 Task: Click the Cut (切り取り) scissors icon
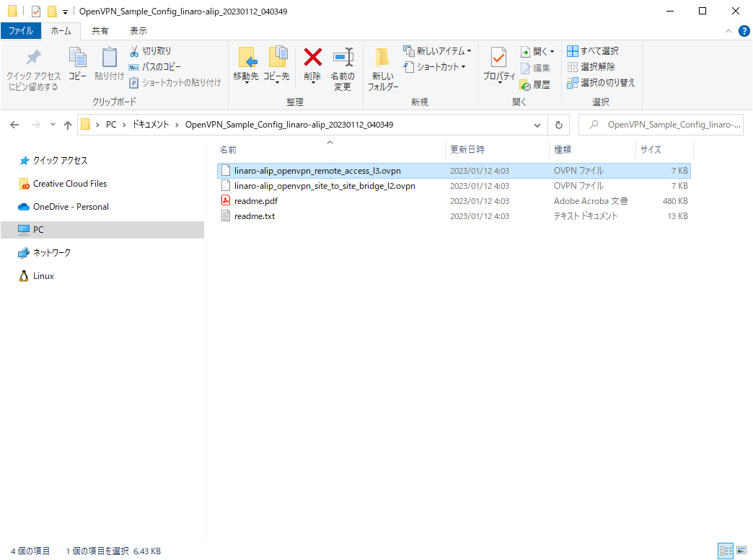(134, 51)
